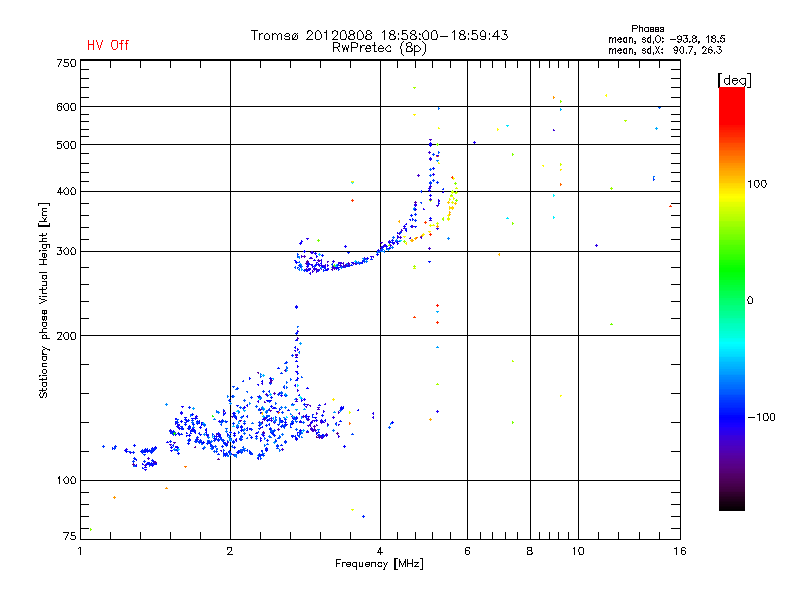This screenshot has height=600, width=800.
Task: Click the 10 MHz x-axis tick label
Action: [578, 551]
